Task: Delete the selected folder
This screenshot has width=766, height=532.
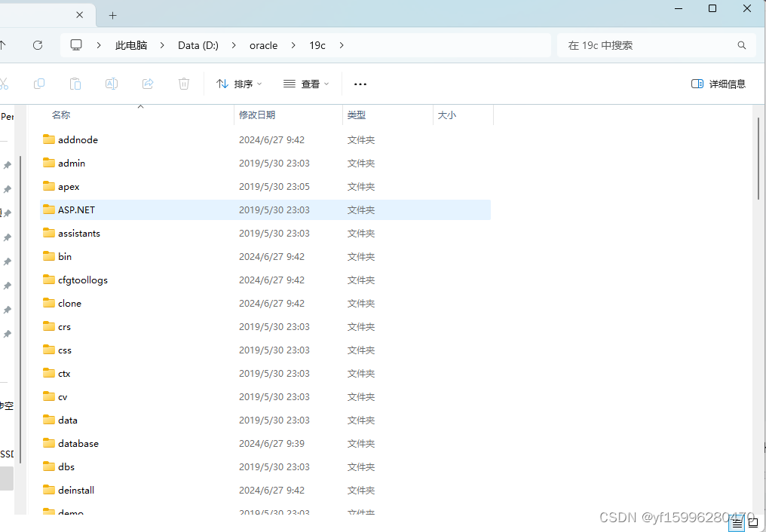Action: 184,84
